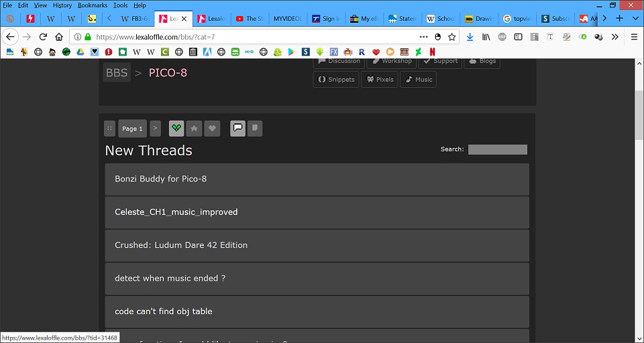Switch to the FB3-6 tab

[x=136, y=19]
